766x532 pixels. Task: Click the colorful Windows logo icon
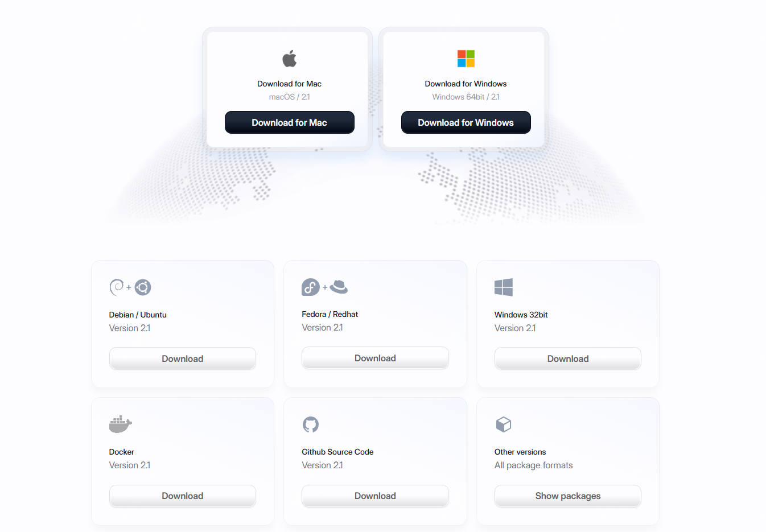(x=466, y=59)
